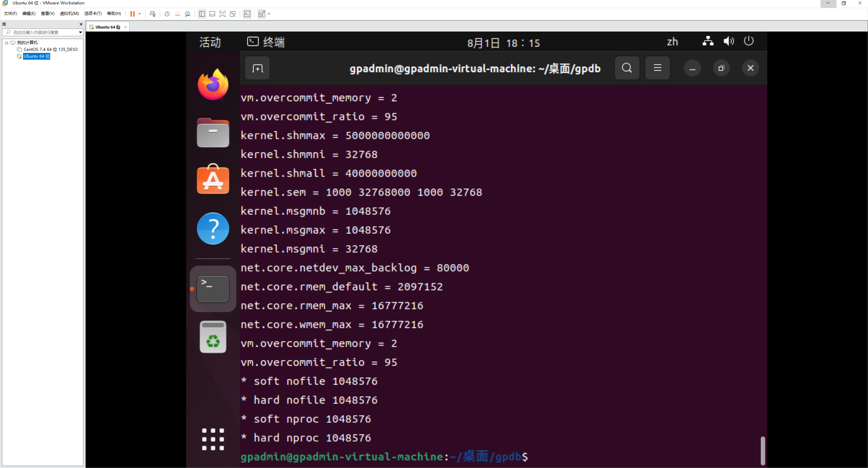Switch to Unity mode
The height and width of the screenshot is (468, 868).
(233, 14)
